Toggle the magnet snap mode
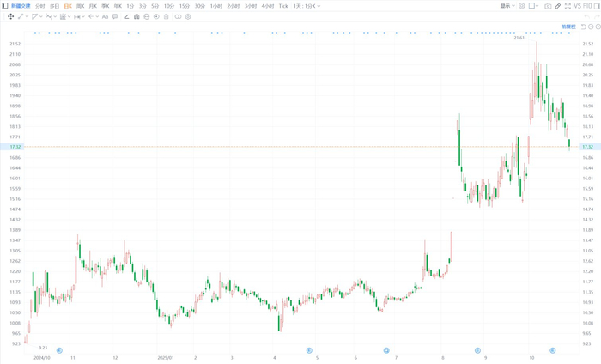 (137, 16)
